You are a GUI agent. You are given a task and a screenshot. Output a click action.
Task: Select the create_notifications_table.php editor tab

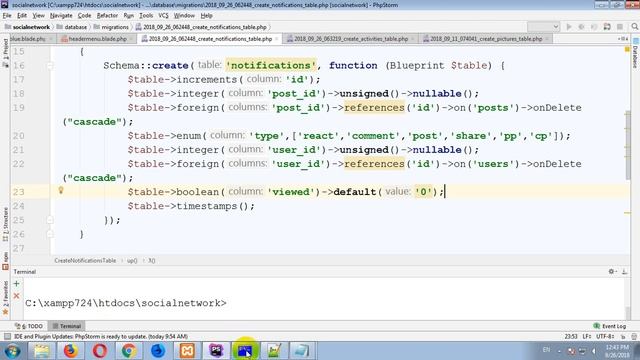[210, 39]
